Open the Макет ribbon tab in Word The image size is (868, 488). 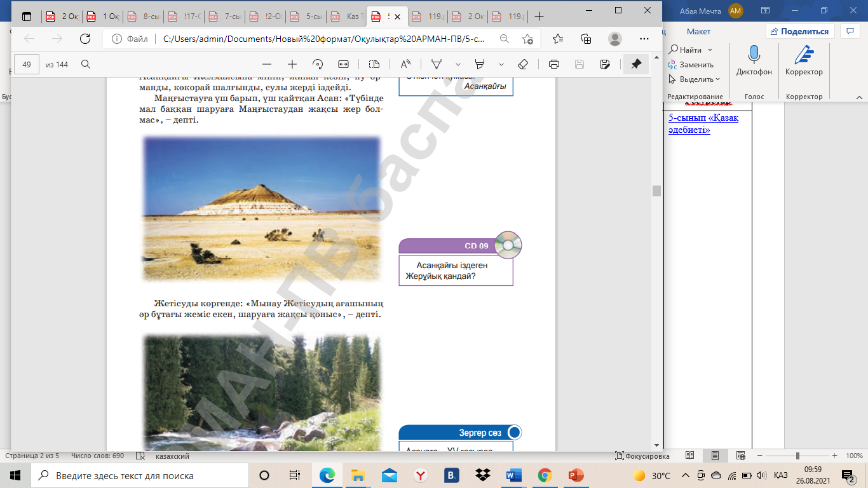pos(698,31)
